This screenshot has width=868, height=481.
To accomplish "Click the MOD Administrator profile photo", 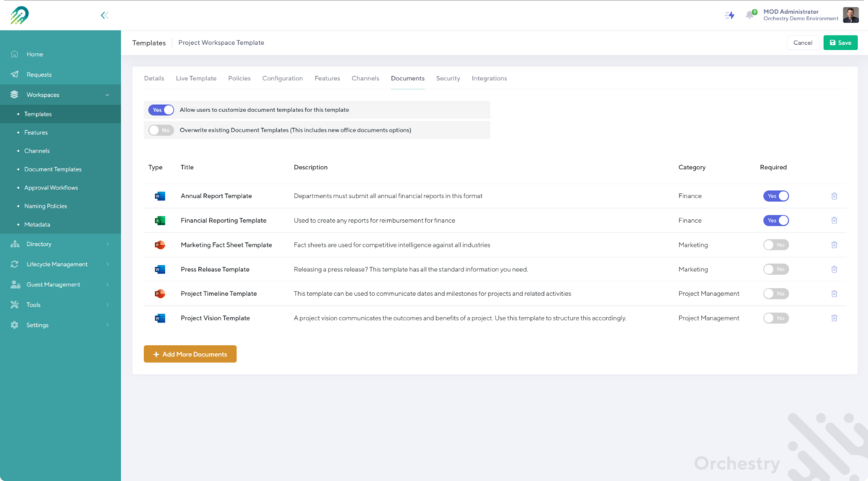I will [851, 15].
